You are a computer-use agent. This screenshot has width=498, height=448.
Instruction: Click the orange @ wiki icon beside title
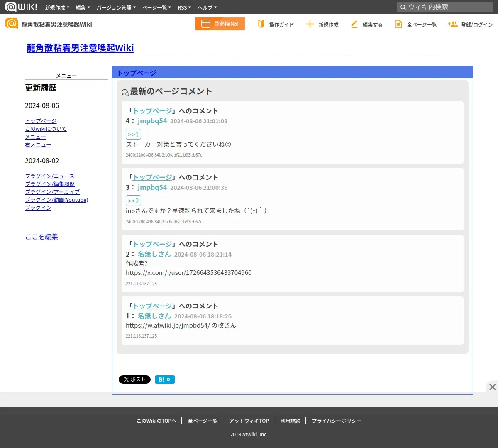pyautogui.click(x=12, y=24)
